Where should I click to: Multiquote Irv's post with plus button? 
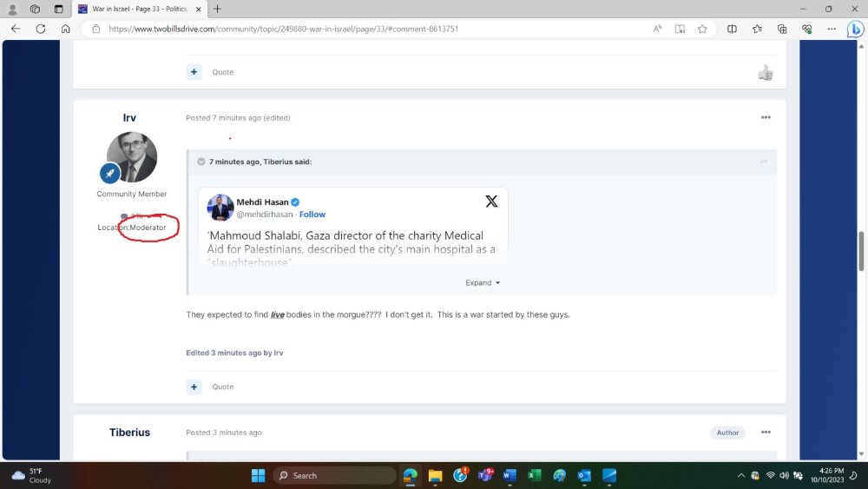[x=194, y=387]
